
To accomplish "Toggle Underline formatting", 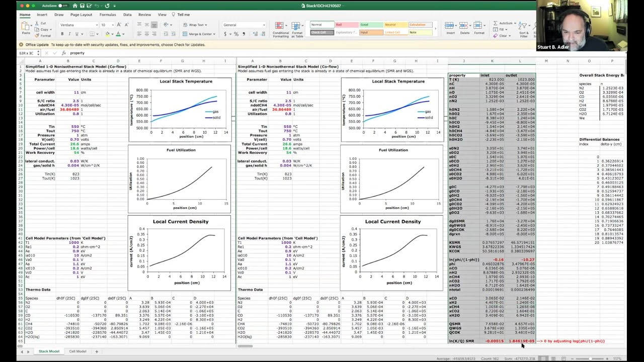I will click(x=76, y=34).
